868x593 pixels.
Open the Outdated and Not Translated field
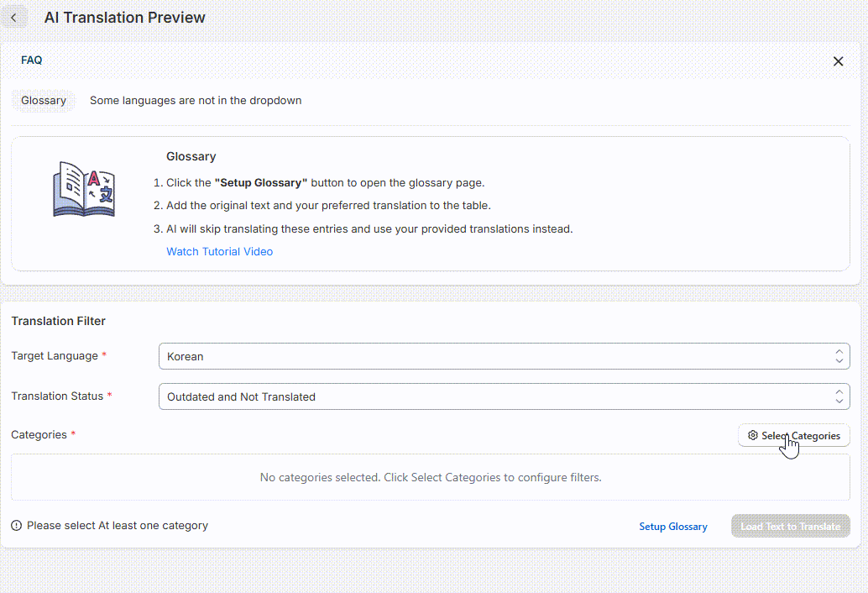495,396
